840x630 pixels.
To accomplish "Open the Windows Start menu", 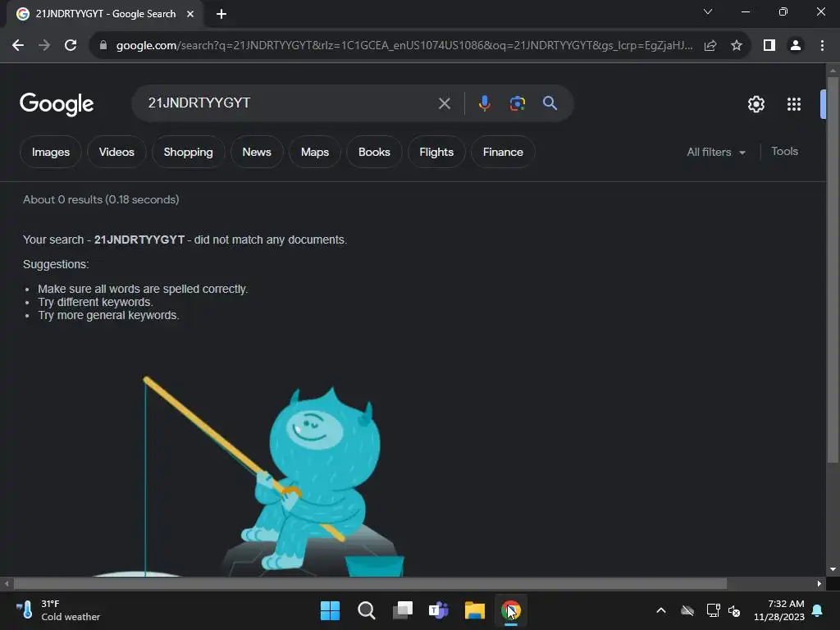I will pos(330,610).
